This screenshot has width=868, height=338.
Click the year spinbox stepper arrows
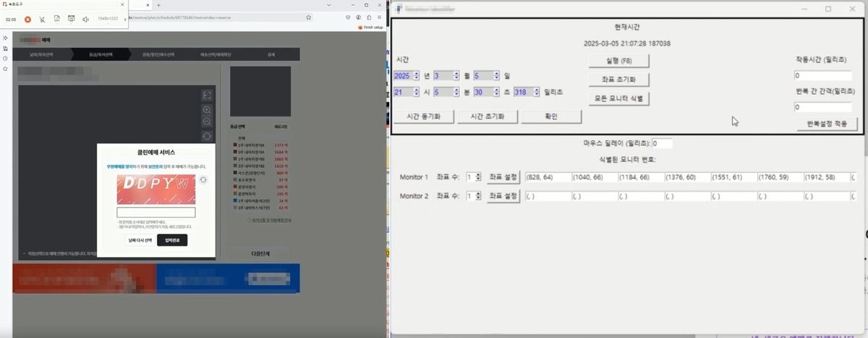tap(416, 75)
